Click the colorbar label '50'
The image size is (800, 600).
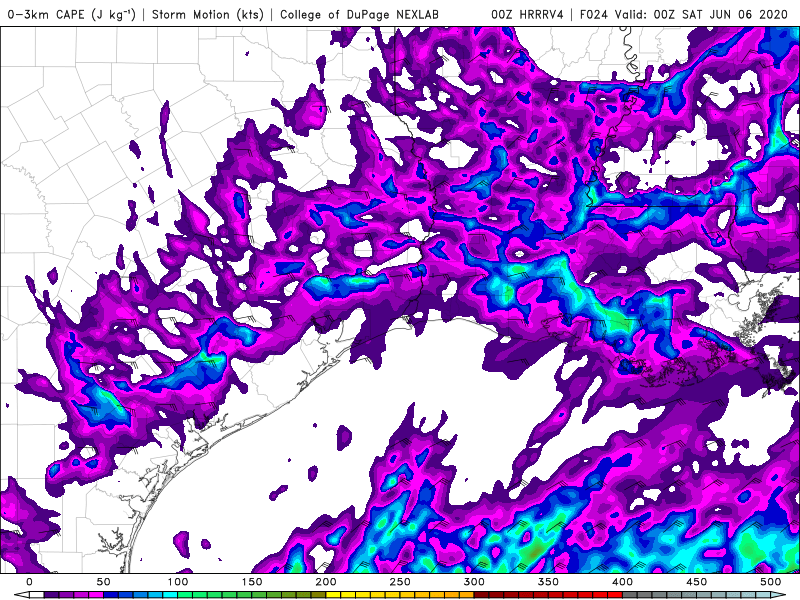104,582
